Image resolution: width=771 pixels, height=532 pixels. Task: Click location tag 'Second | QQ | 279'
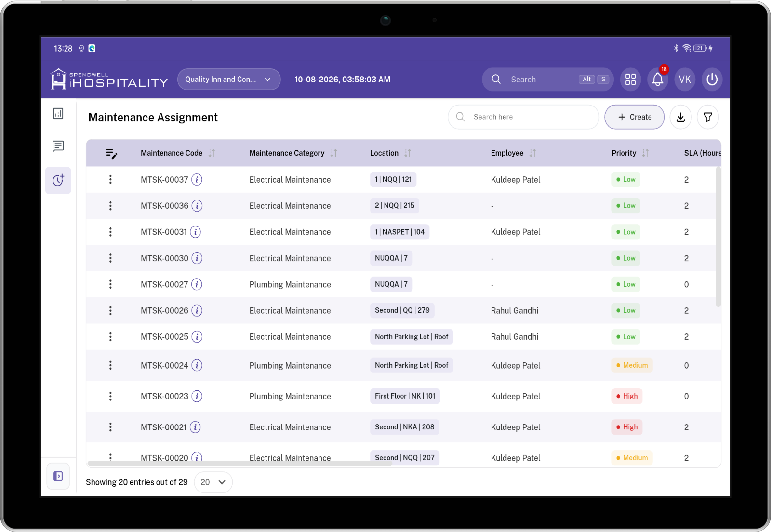402,311
